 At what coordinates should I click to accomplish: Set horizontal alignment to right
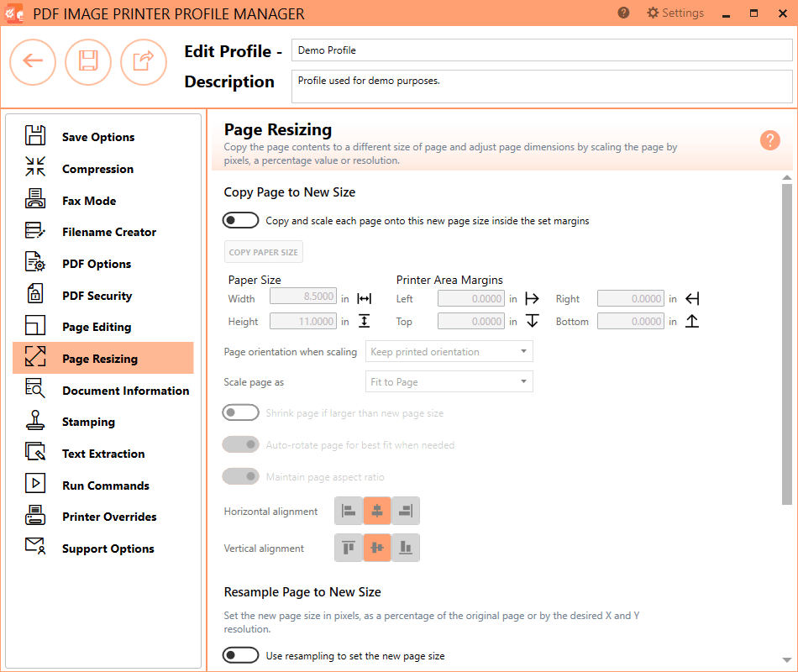(406, 510)
